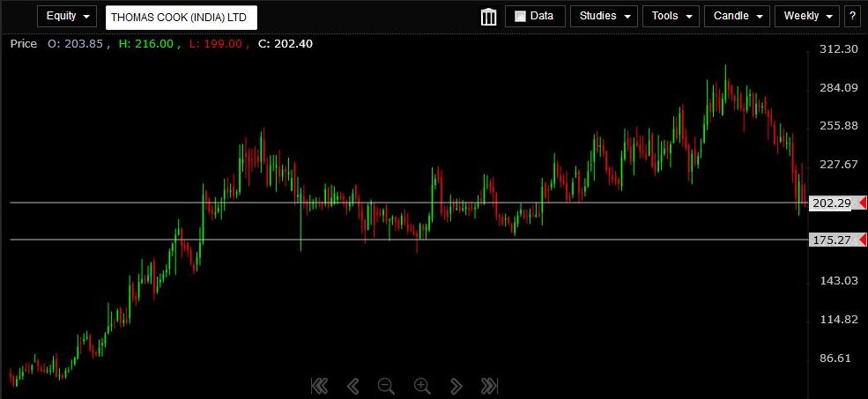This screenshot has height=399, width=868.
Task: Enable the Data checkbox
Action: [x=520, y=16]
